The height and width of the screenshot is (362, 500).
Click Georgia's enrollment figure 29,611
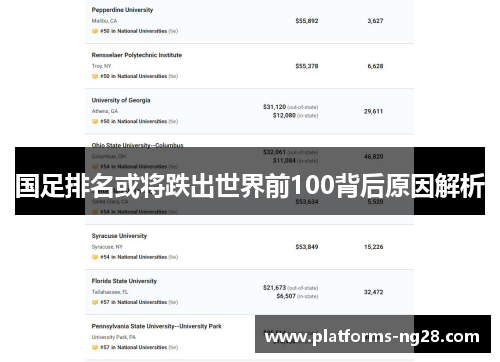tap(373, 111)
